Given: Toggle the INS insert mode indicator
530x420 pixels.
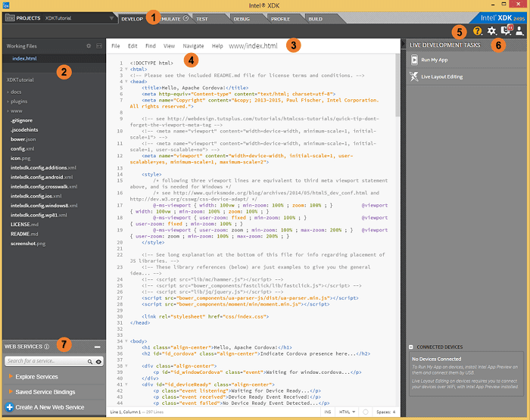Looking at the screenshot, I should tap(328, 412).
